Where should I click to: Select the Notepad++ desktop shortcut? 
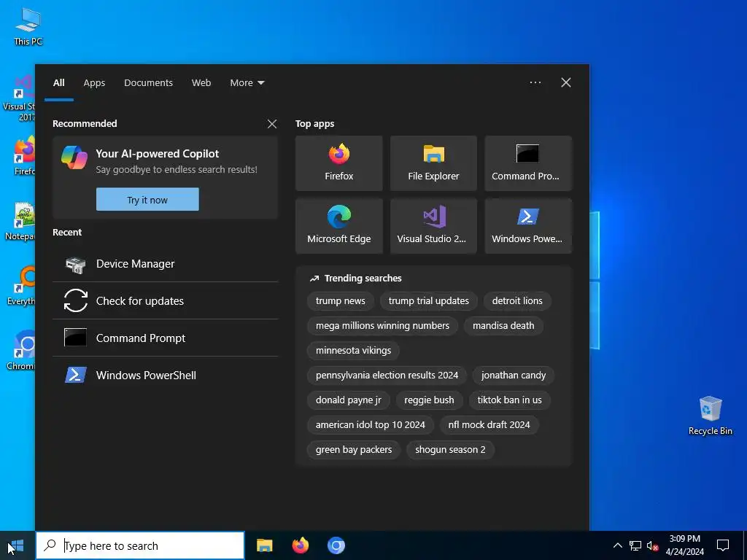tap(21, 222)
